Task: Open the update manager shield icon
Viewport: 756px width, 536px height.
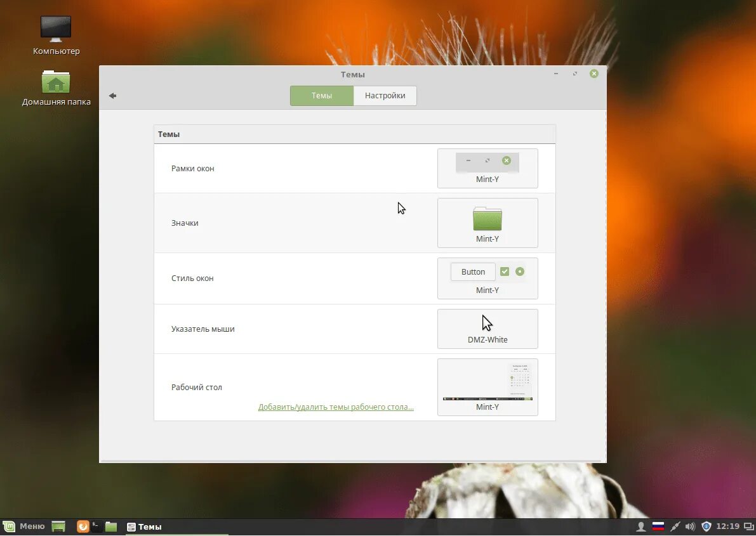Action: click(x=706, y=526)
